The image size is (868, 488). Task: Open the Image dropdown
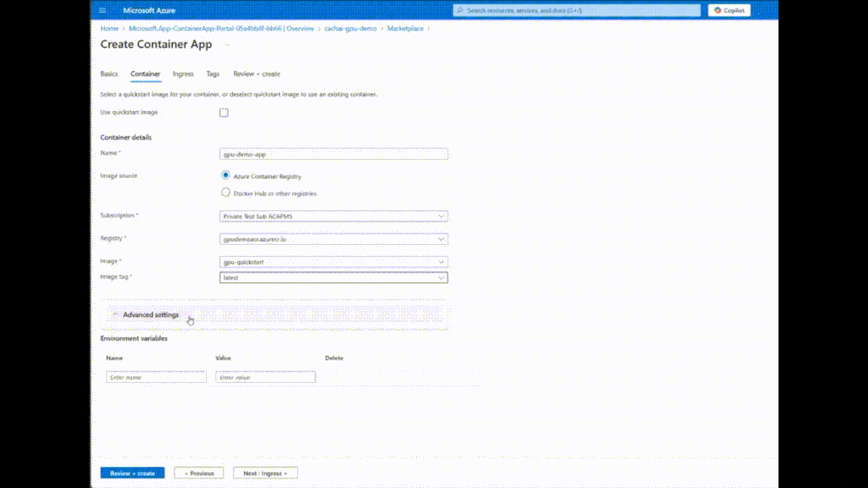334,261
